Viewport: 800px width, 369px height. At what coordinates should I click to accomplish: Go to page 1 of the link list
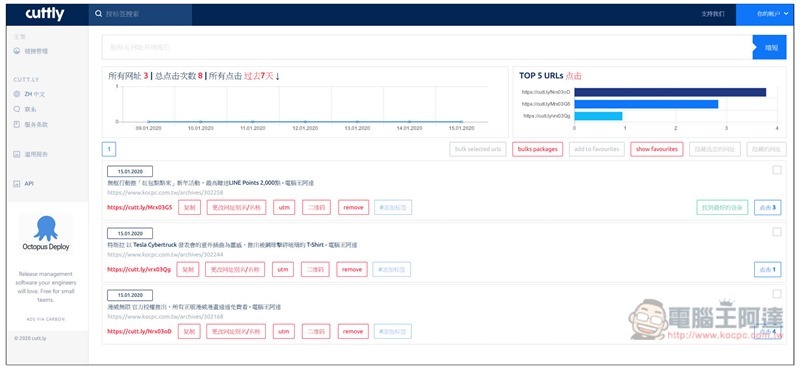(109, 149)
